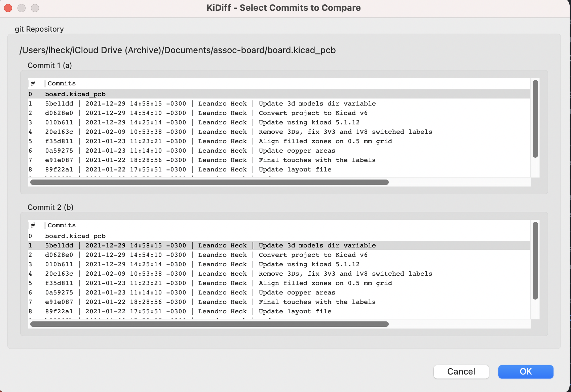Choose commit 0a59275 in Commit 1 list

[279, 151]
